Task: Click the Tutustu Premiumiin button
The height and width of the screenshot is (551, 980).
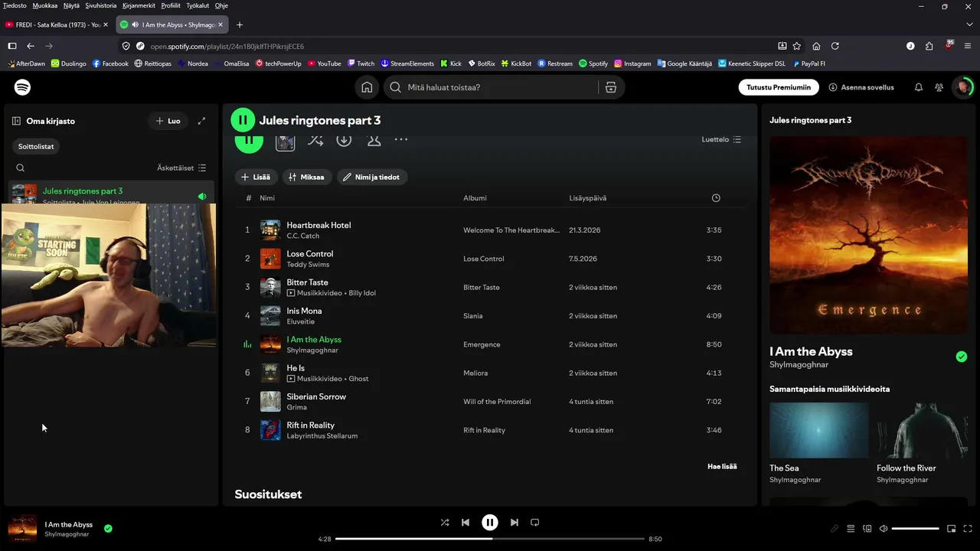Action: coord(779,87)
